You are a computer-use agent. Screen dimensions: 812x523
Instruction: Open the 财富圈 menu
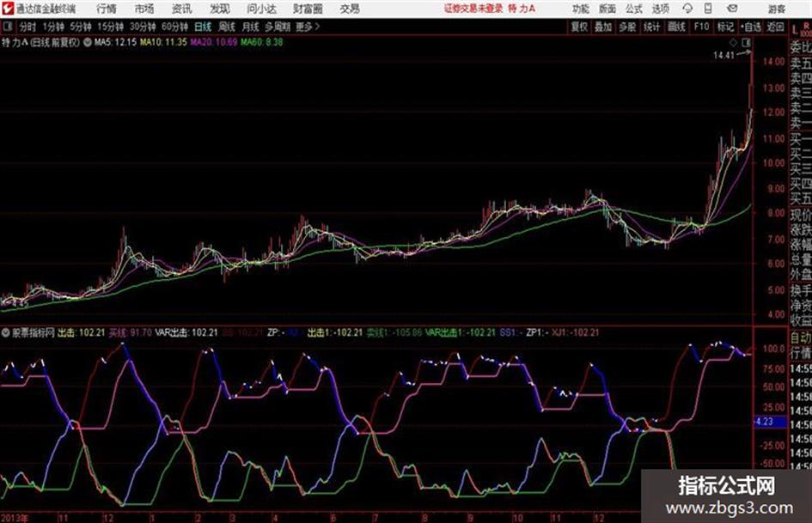coord(308,9)
